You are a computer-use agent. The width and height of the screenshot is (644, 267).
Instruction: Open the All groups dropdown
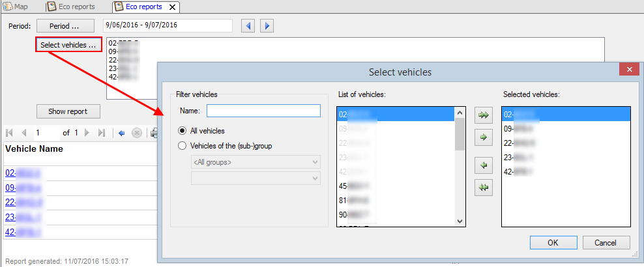[x=254, y=162]
